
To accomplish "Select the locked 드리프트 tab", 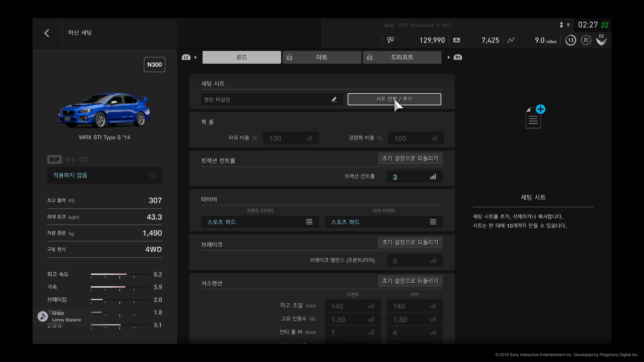I will click(402, 57).
